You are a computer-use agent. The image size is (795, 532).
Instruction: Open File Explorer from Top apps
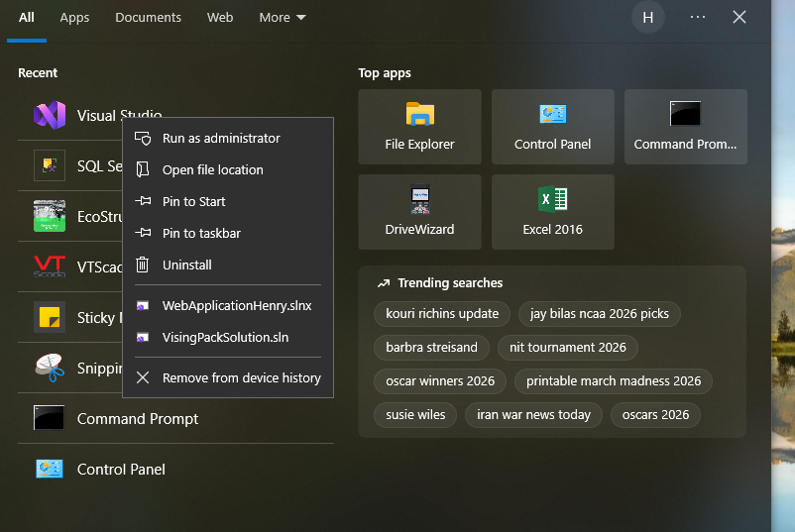[419, 126]
